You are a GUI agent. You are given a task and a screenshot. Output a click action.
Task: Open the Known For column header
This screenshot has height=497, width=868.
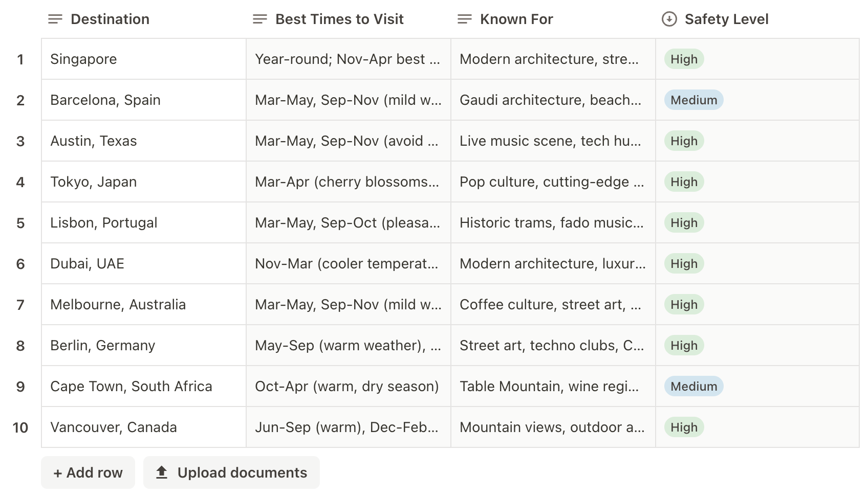click(x=553, y=19)
